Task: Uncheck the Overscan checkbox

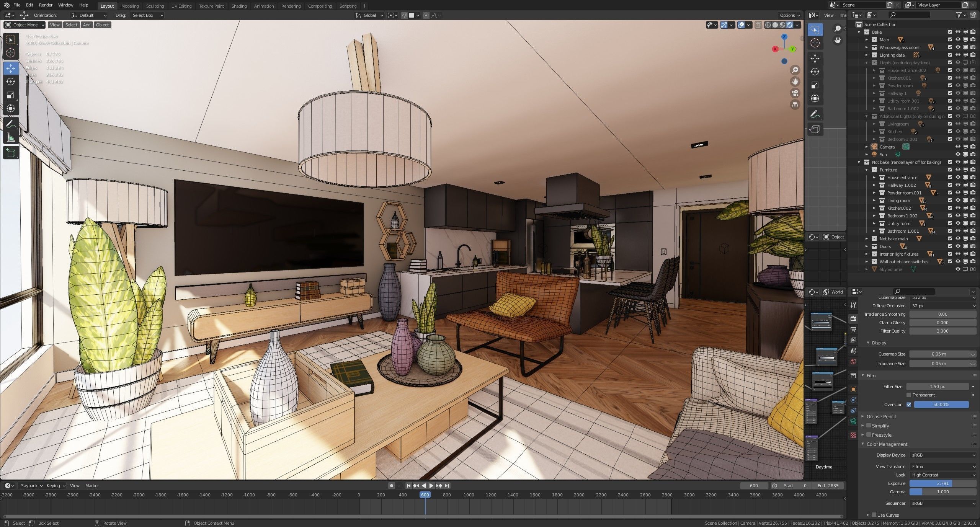Action: click(x=909, y=405)
